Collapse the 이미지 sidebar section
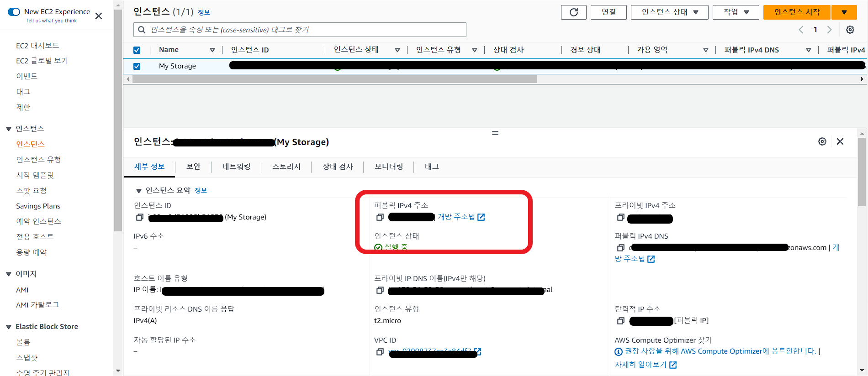This screenshot has width=868, height=376. click(9, 274)
